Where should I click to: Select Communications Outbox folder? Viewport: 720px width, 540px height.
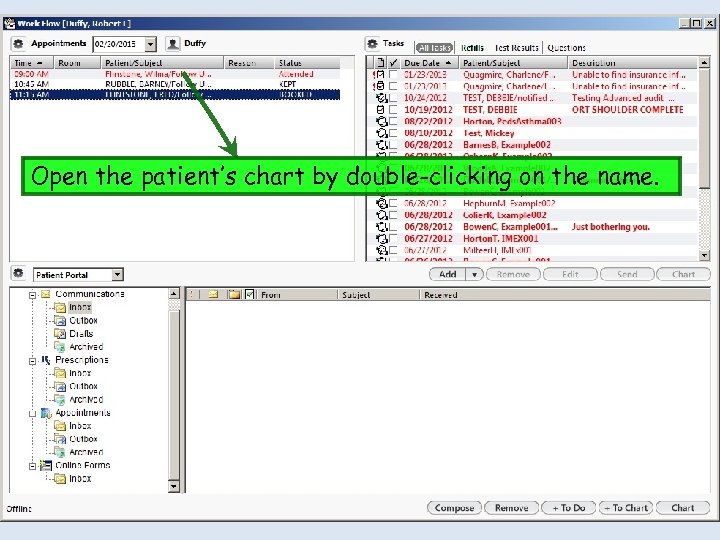pos(76,321)
